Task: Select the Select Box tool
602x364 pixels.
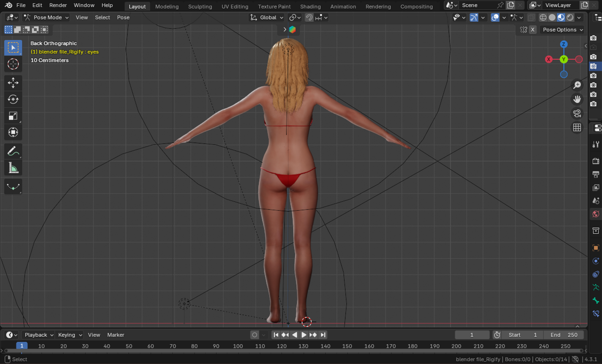Action: (x=13, y=48)
